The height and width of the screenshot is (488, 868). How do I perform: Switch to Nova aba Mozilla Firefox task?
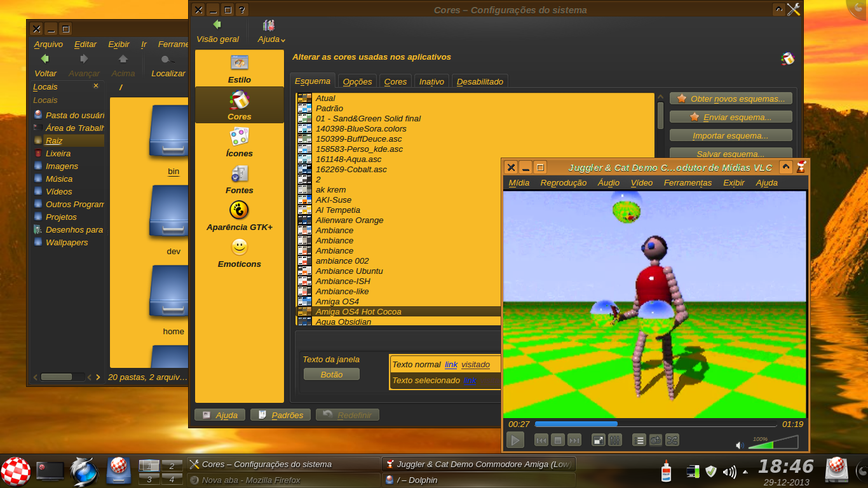coord(285,480)
